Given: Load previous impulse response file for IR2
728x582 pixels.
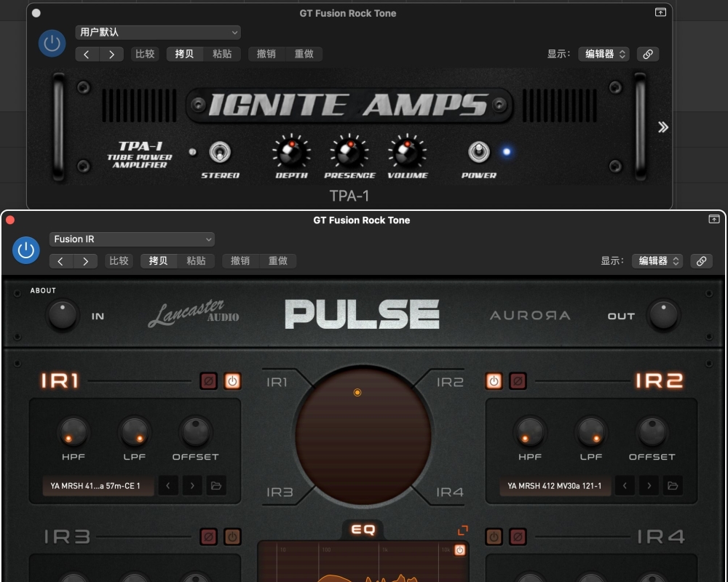Looking at the screenshot, I should tap(625, 485).
